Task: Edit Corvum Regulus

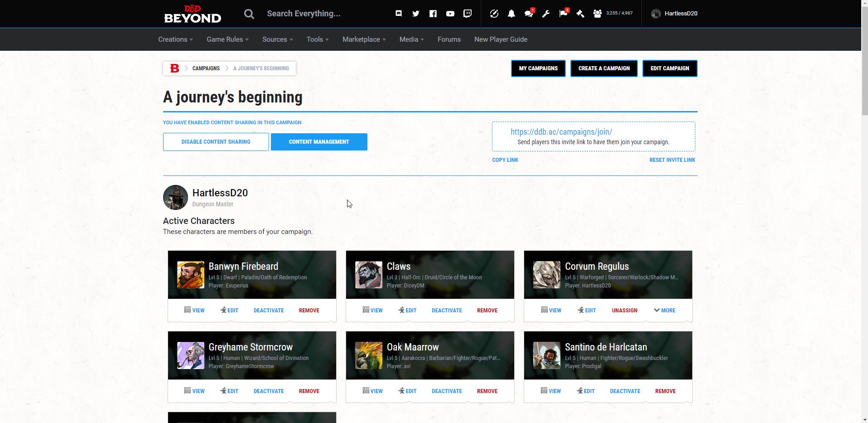Action: 587,311
